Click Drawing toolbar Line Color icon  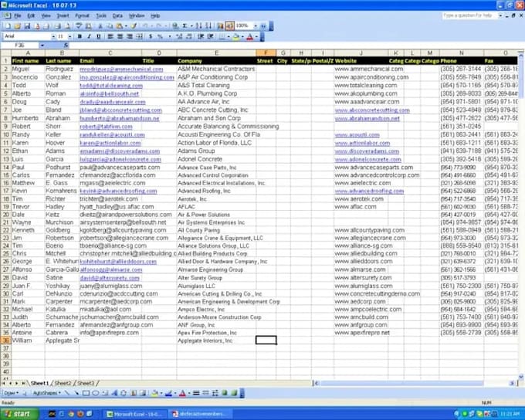point(169,393)
